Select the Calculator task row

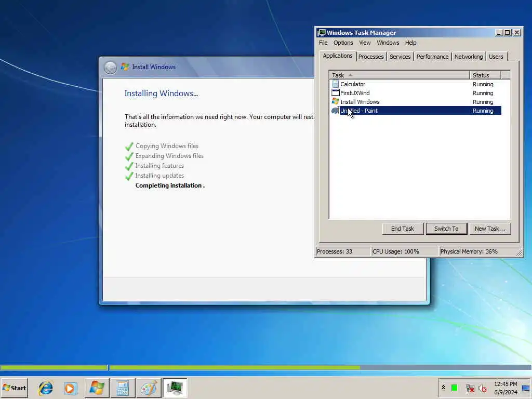[x=416, y=84]
